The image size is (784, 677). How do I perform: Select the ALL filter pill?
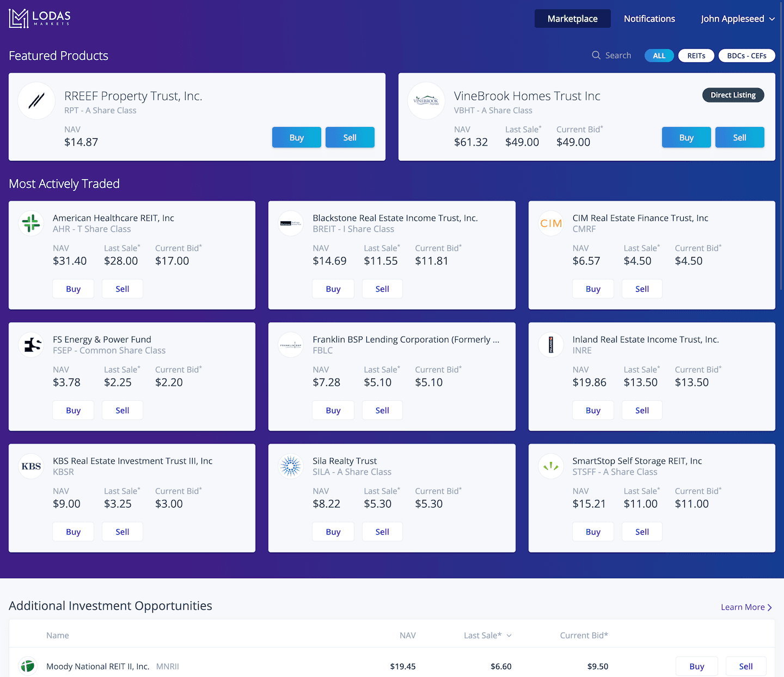tap(659, 56)
